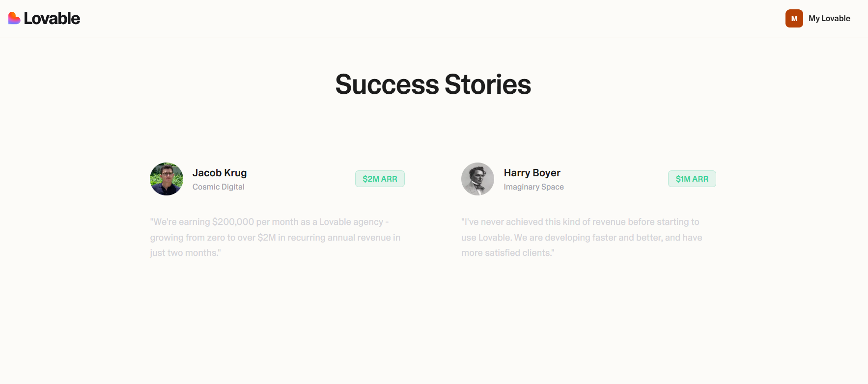Click the Imaginary Space company label
The image size is (868, 384).
[x=533, y=187]
